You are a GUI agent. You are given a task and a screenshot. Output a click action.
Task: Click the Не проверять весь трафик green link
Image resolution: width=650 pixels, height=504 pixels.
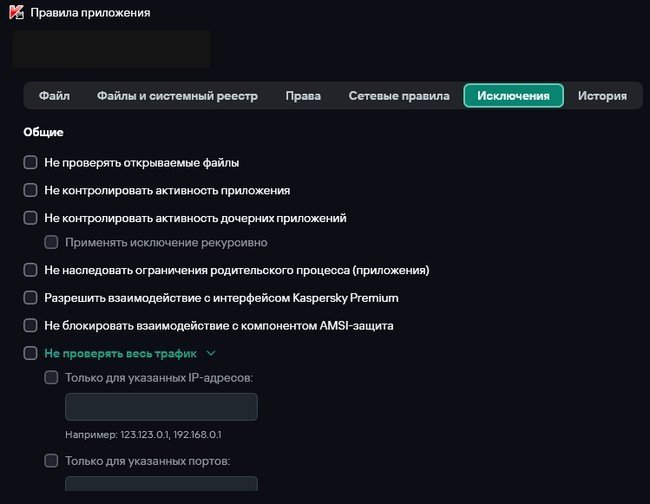coord(120,353)
